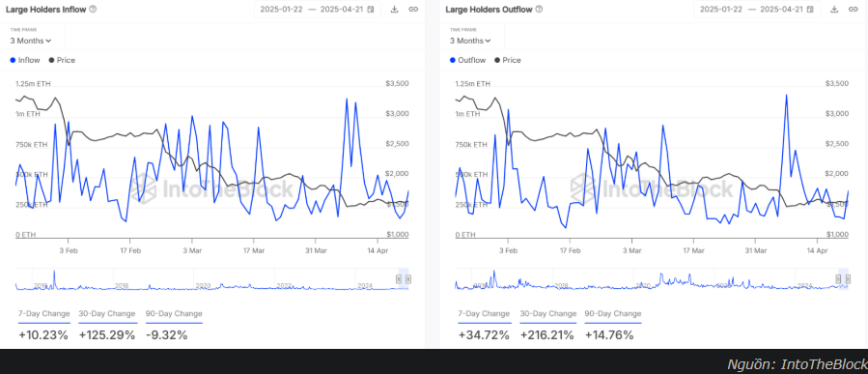Click the -9.32% inflow change value
The width and height of the screenshot is (868, 374).
[x=166, y=335]
